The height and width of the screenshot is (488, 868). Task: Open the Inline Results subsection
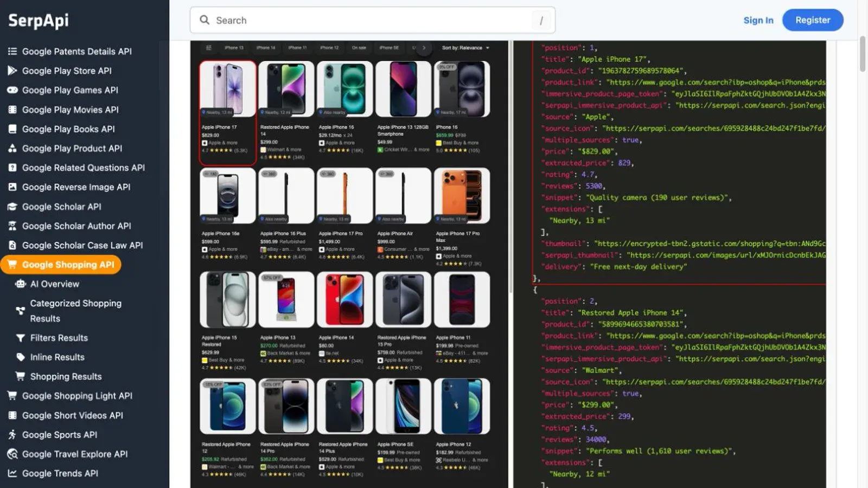pos(58,357)
